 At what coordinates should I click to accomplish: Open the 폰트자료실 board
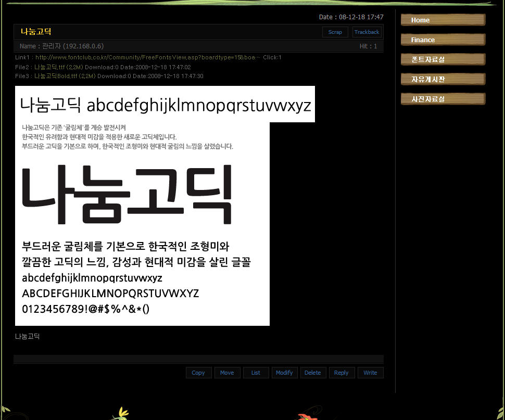[x=443, y=60]
